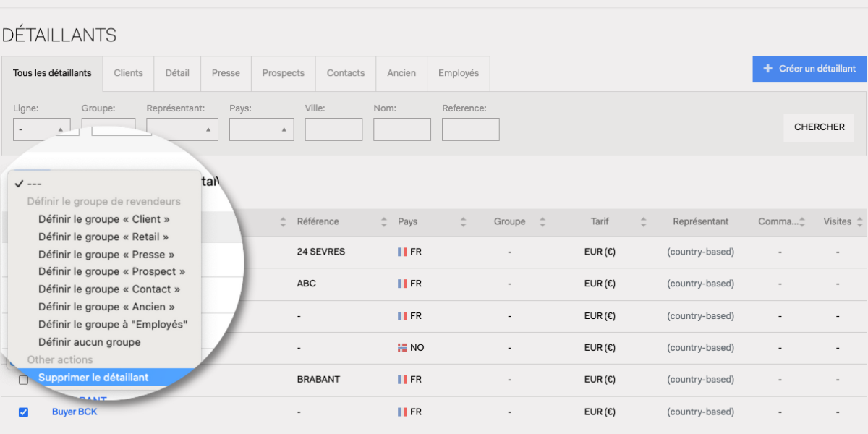
Task: Sort table by Tarif column arrows
Action: 643,222
